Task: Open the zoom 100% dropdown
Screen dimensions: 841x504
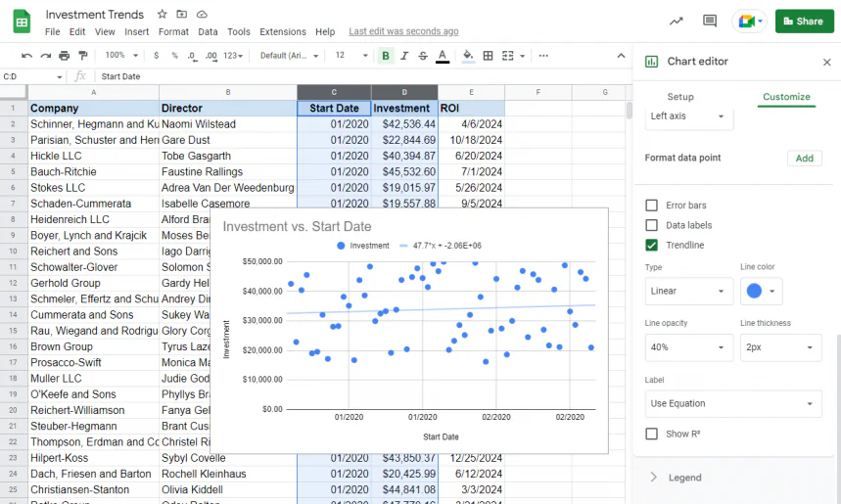Action: [121, 55]
